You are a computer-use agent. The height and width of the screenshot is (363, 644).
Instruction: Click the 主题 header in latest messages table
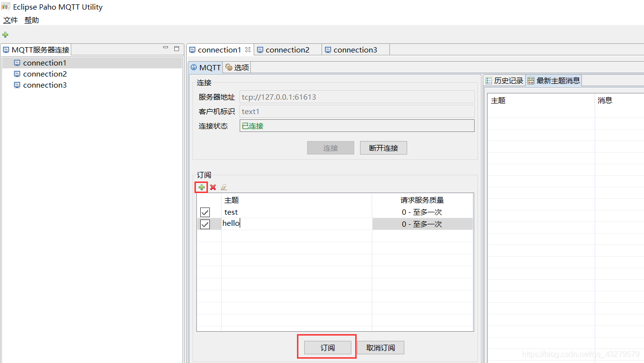coord(541,100)
